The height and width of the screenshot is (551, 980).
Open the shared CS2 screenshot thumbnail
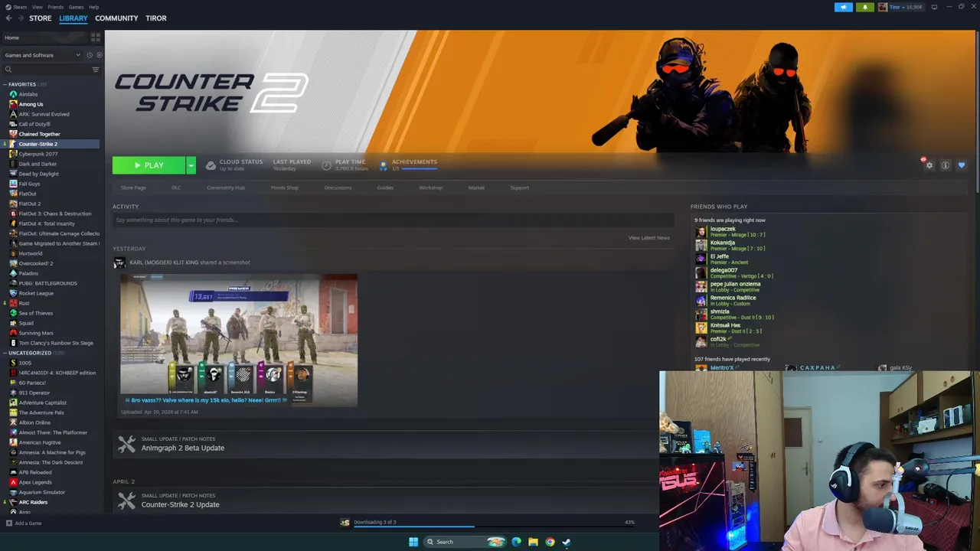click(238, 341)
